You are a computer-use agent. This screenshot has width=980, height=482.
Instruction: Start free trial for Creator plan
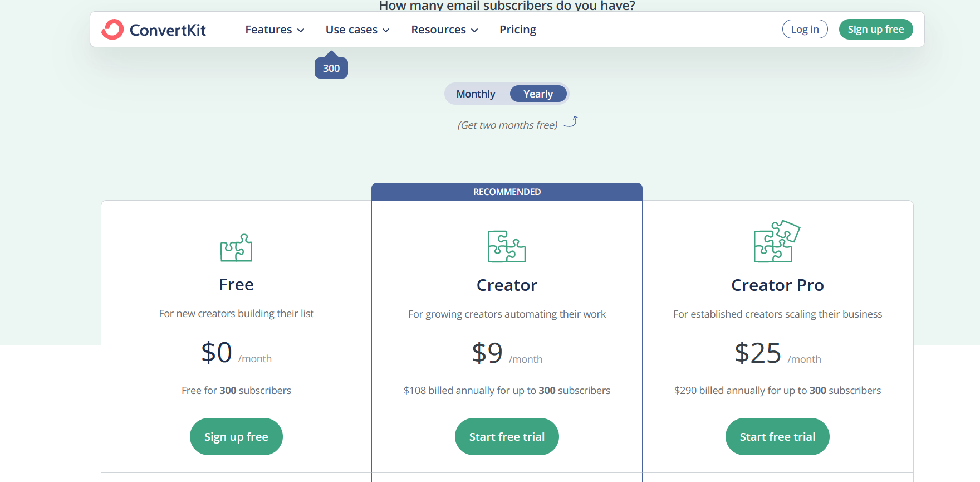pyautogui.click(x=507, y=436)
